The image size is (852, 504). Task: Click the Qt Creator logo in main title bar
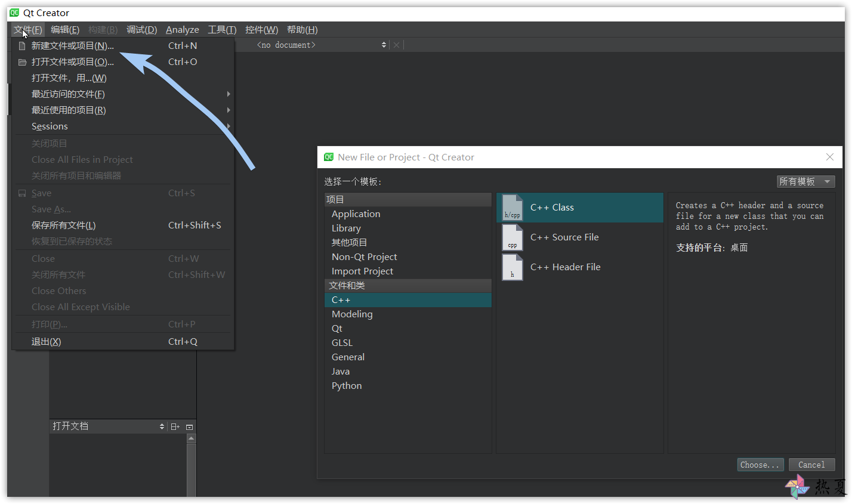(14, 13)
